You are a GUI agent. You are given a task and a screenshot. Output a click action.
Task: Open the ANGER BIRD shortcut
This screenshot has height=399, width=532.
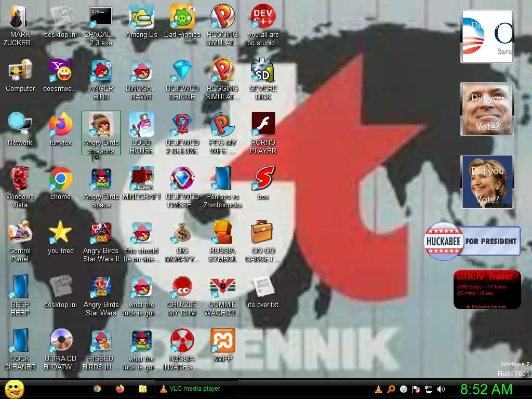click(101, 79)
